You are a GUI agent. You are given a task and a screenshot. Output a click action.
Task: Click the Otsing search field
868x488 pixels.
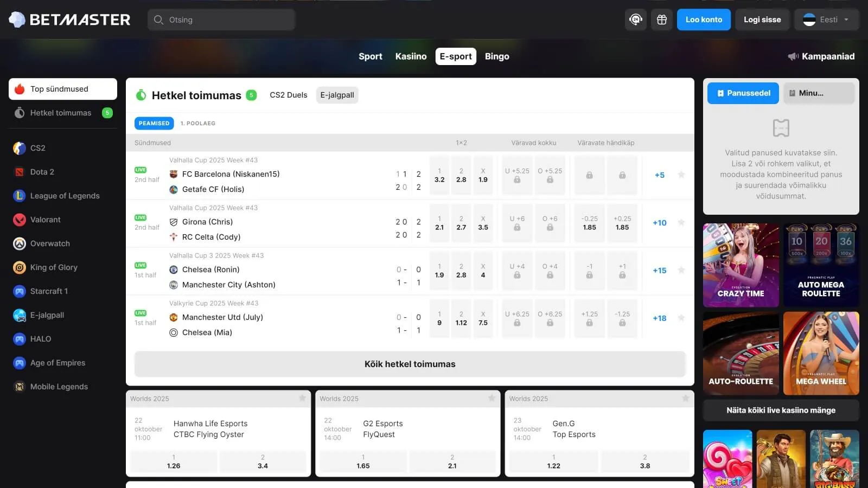(221, 20)
